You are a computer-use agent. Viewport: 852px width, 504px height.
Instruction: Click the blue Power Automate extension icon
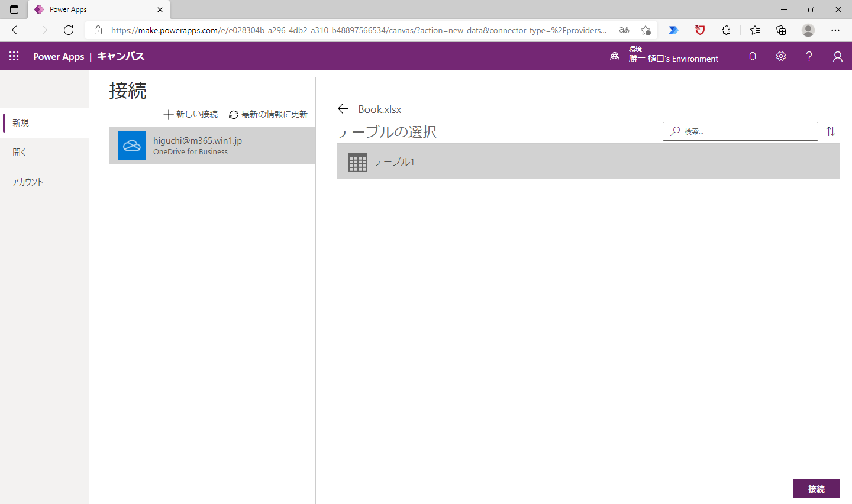pyautogui.click(x=673, y=30)
